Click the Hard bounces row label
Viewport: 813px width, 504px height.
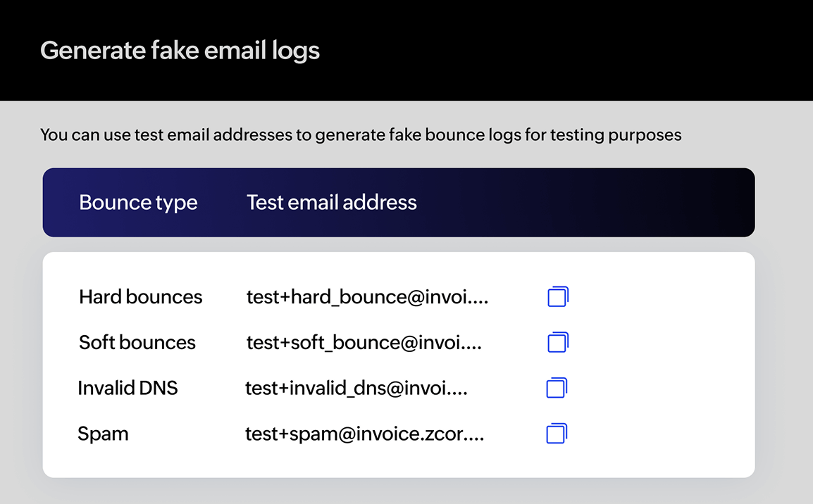pyautogui.click(x=140, y=296)
